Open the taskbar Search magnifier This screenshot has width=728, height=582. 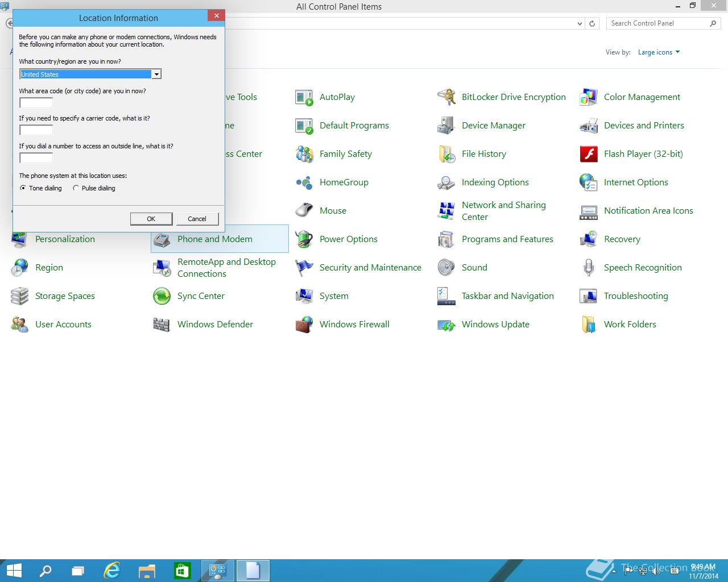(x=45, y=571)
